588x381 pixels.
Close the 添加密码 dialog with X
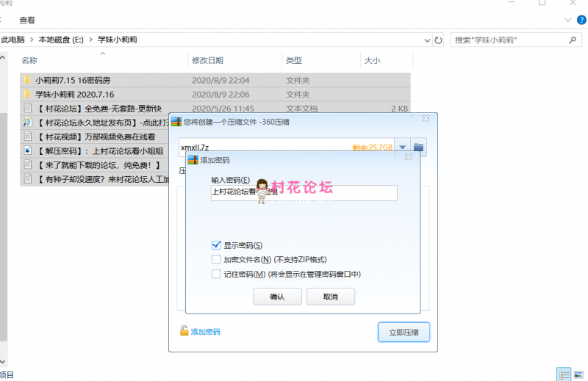point(410,159)
